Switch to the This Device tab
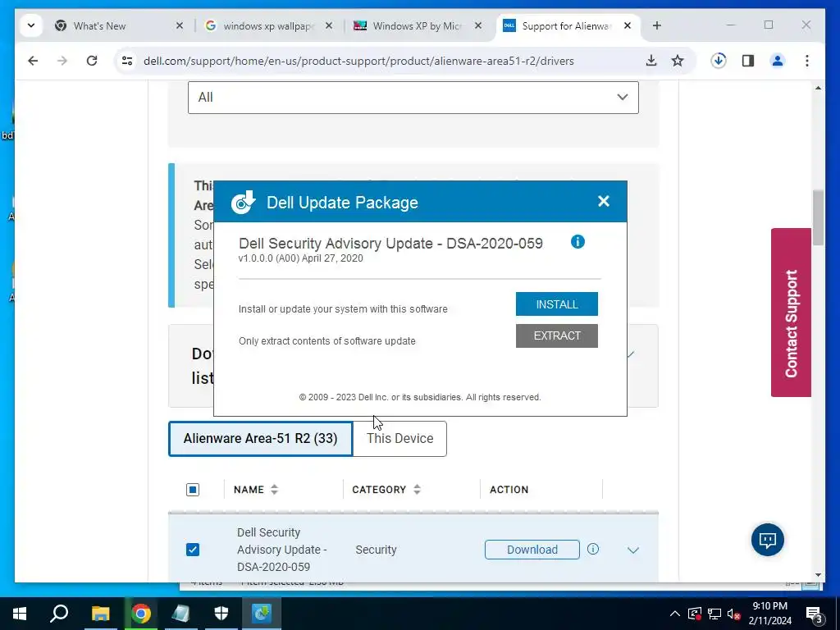840x630 pixels. [x=399, y=439]
